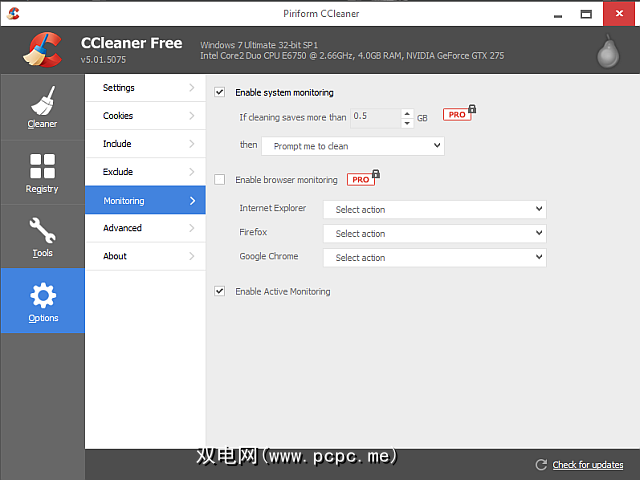
Task: Select the Monitoring options page
Action: click(x=145, y=200)
